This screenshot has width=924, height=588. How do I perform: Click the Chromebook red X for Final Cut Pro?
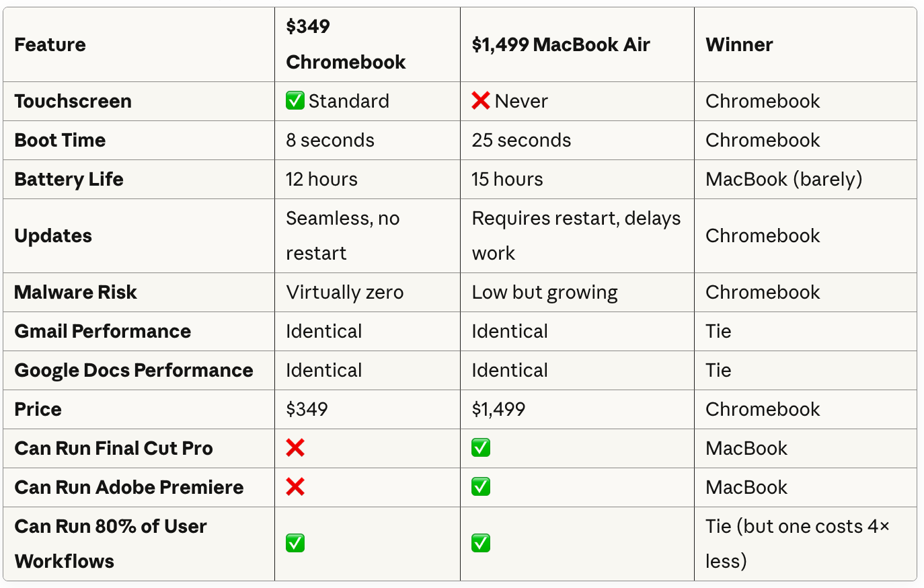click(x=295, y=448)
